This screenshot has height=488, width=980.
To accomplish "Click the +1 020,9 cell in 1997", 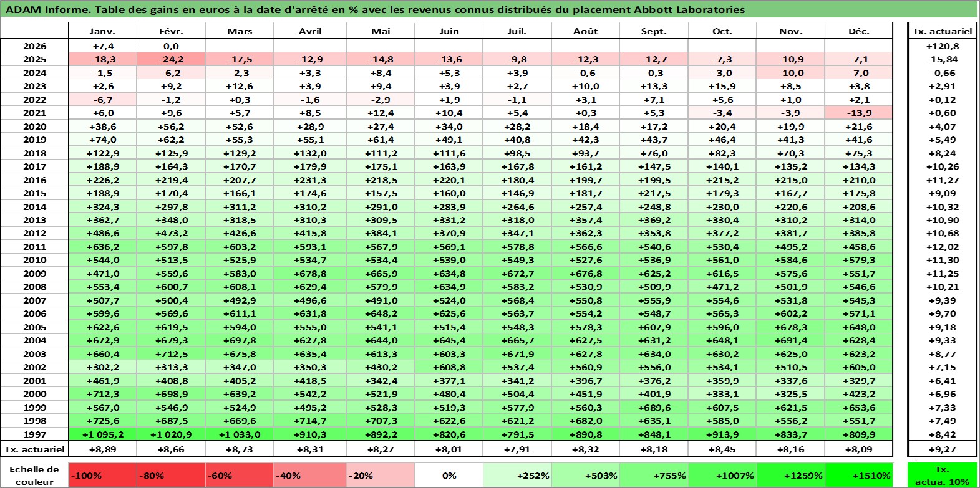I will [x=171, y=434].
